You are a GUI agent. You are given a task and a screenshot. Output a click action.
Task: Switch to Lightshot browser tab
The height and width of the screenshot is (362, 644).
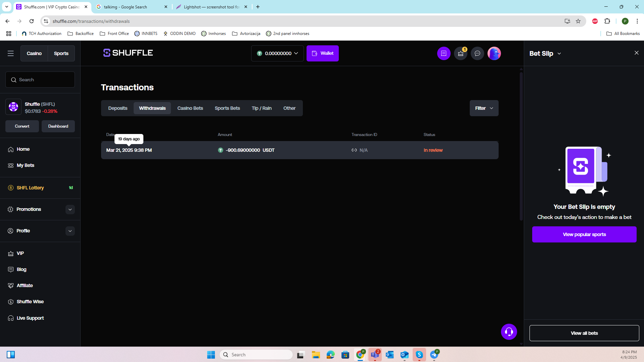point(212,7)
